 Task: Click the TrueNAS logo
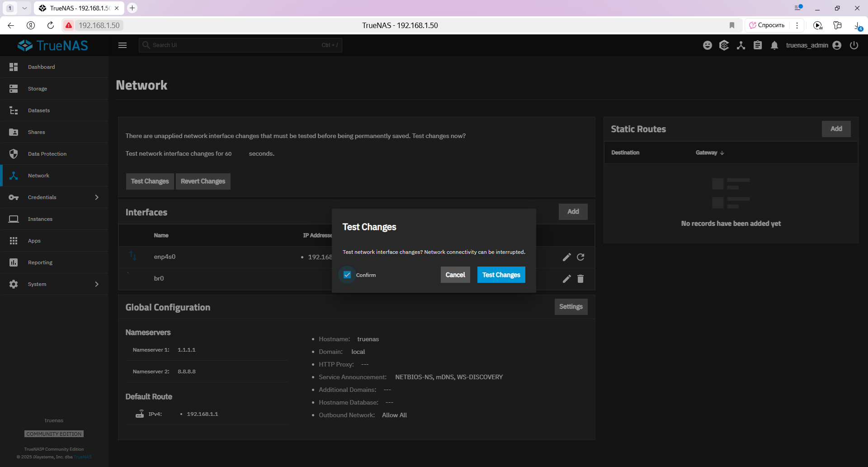coord(53,45)
